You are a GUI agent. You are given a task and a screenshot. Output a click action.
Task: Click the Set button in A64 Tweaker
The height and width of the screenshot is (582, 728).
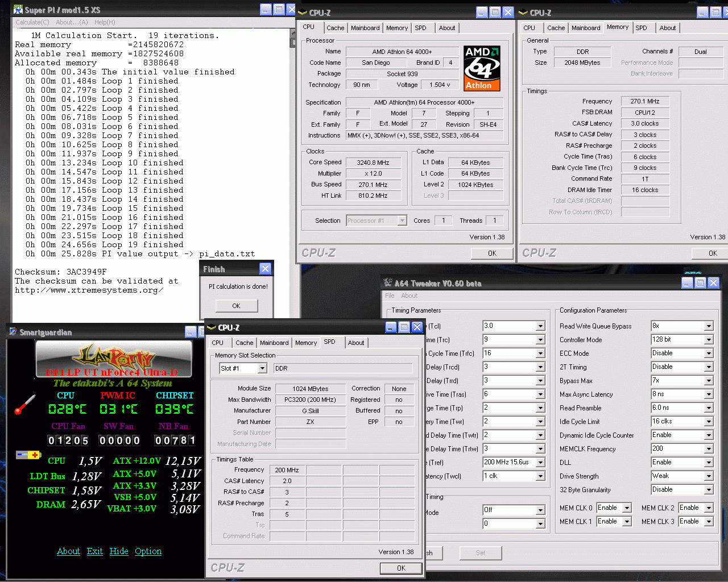[481, 552]
